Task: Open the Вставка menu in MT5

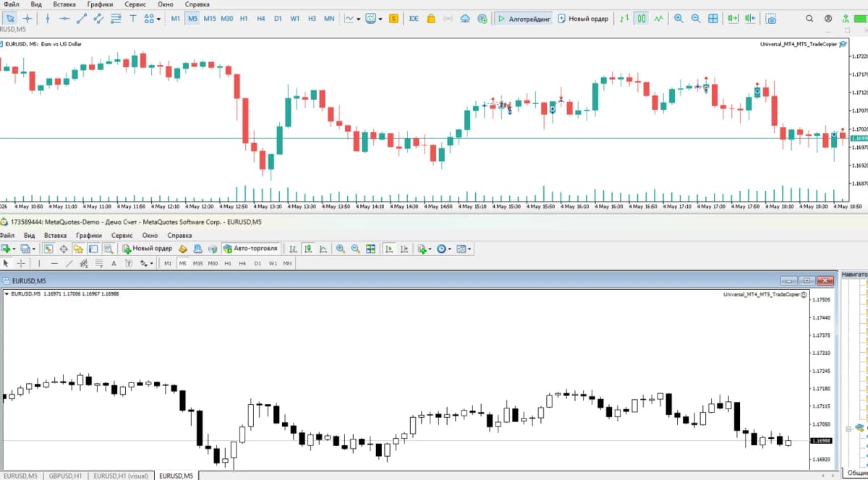Action: click(x=64, y=4)
